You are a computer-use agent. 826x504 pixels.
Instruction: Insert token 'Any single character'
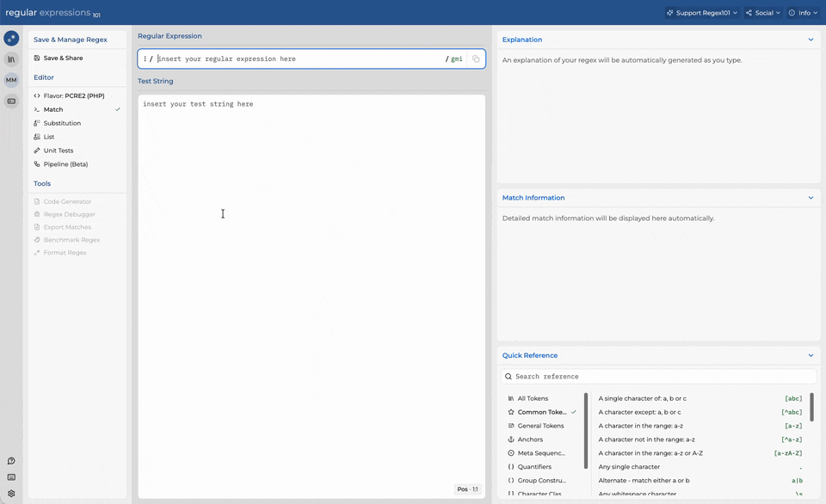point(700,467)
